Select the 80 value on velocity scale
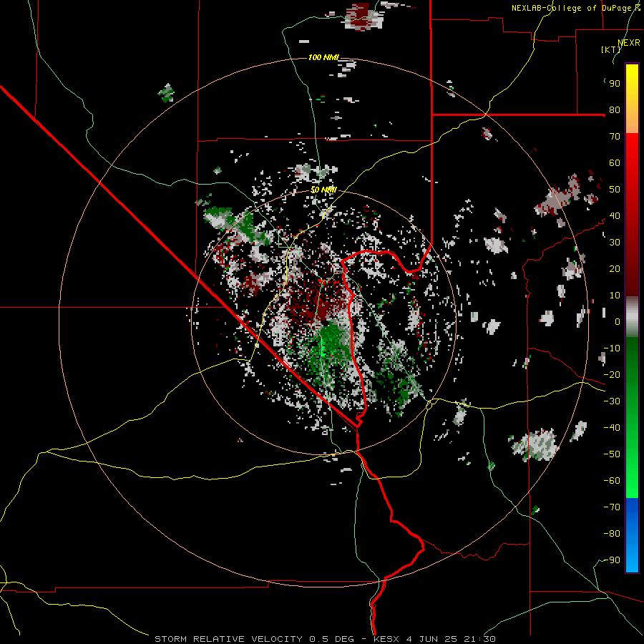 615,110
